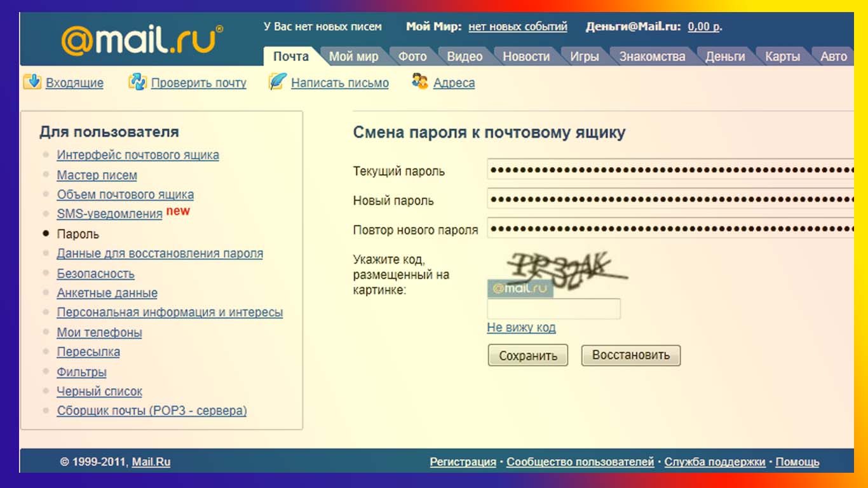Image resolution: width=868 pixels, height=488 pixels.
Task: Click the Новый пароль password field
Action: coord(670,199)
